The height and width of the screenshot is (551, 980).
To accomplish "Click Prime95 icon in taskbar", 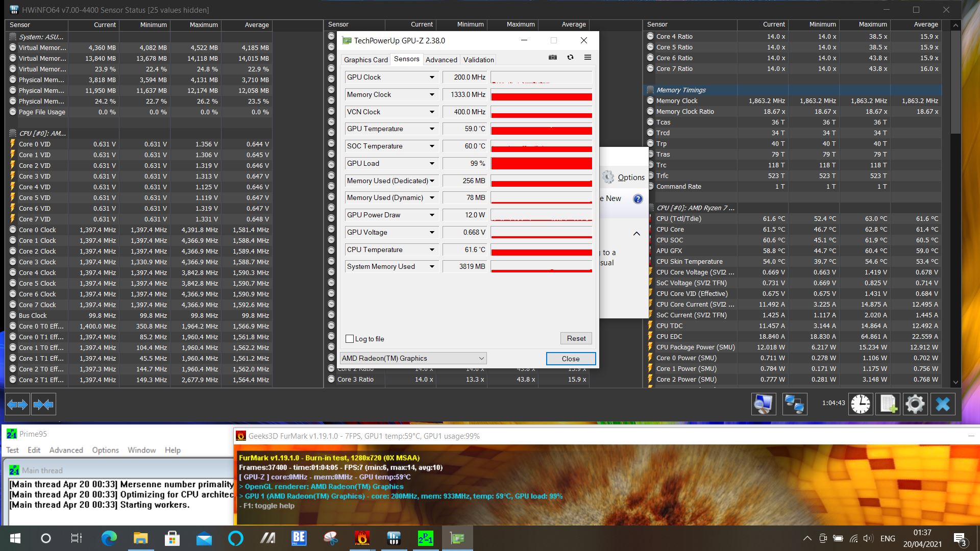I will tap(425, 538).
